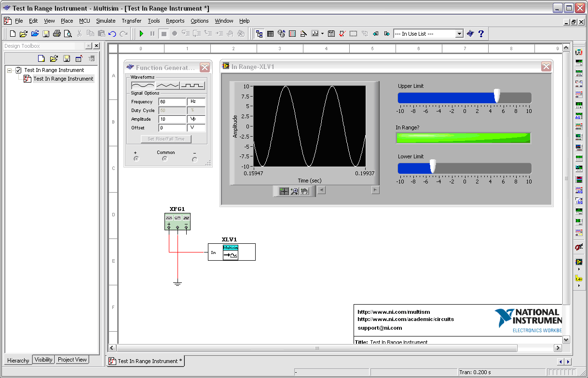Click the negative terminal
Screen dimensions: 588x378
[195, 159]
